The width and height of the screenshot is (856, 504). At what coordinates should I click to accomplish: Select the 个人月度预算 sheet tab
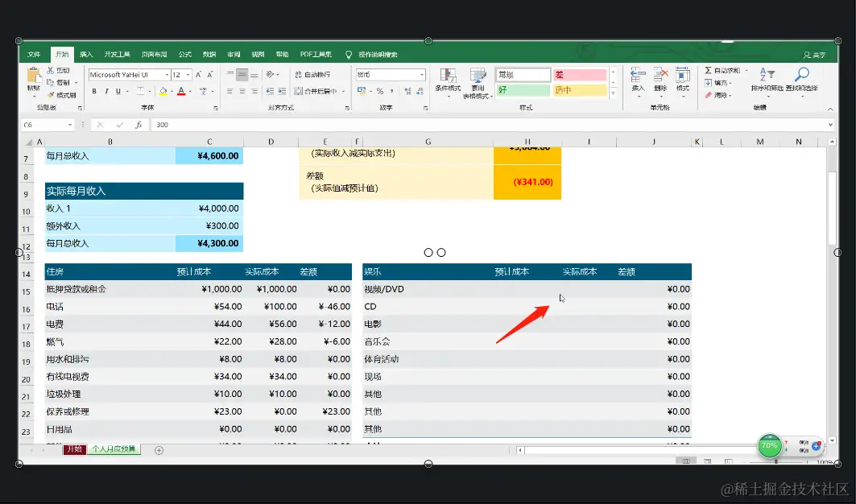114,449
